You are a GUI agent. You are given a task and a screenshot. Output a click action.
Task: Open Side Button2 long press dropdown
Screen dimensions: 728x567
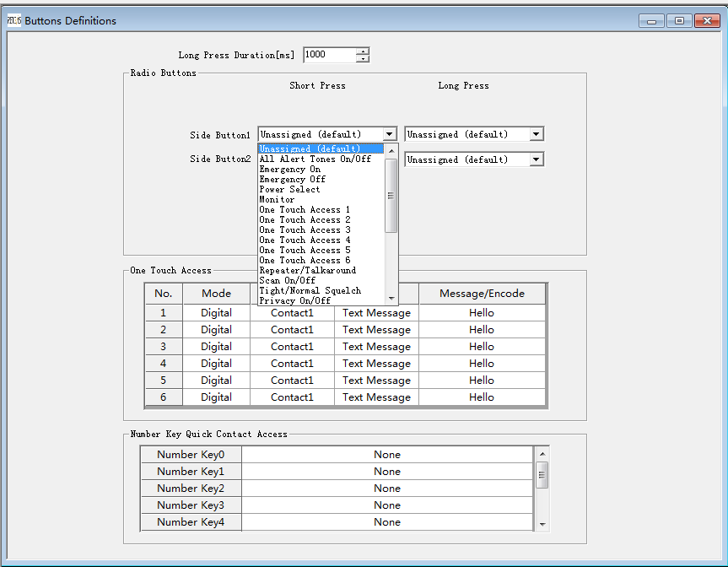pyautogui.click(x=536, y=159)
